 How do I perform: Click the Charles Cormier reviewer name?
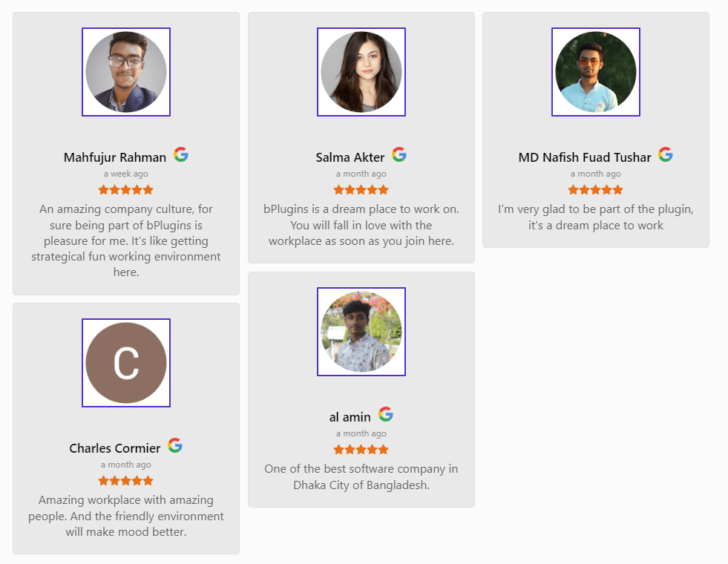tap(115, 448)
